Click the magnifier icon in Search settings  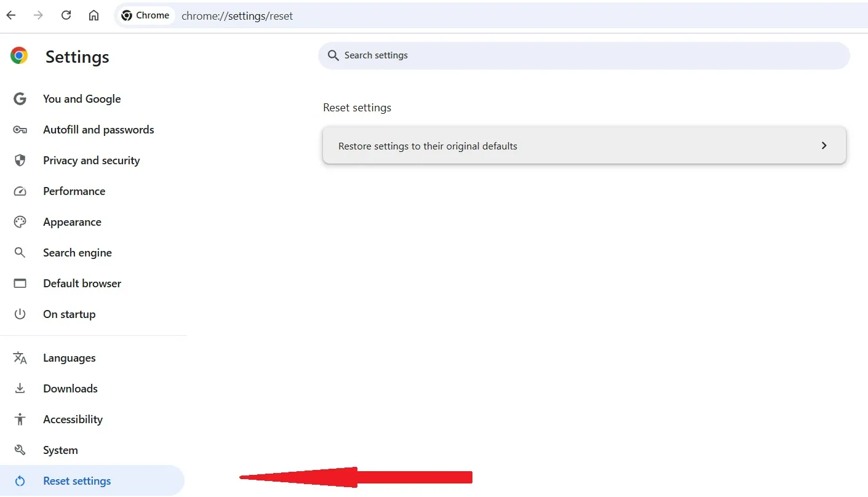click(333, 55)
